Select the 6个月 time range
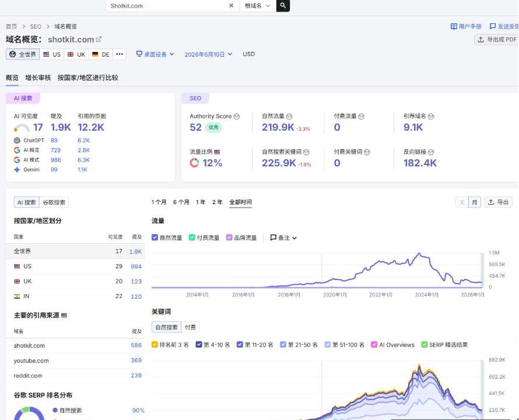Screen dimensions: 519x420 click(181, 202)
